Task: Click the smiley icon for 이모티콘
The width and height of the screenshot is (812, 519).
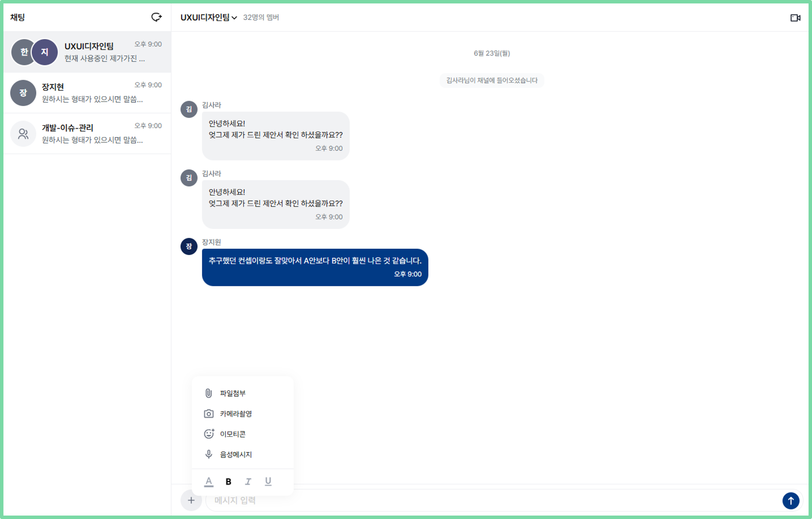Action: click(x=208, y=434)
